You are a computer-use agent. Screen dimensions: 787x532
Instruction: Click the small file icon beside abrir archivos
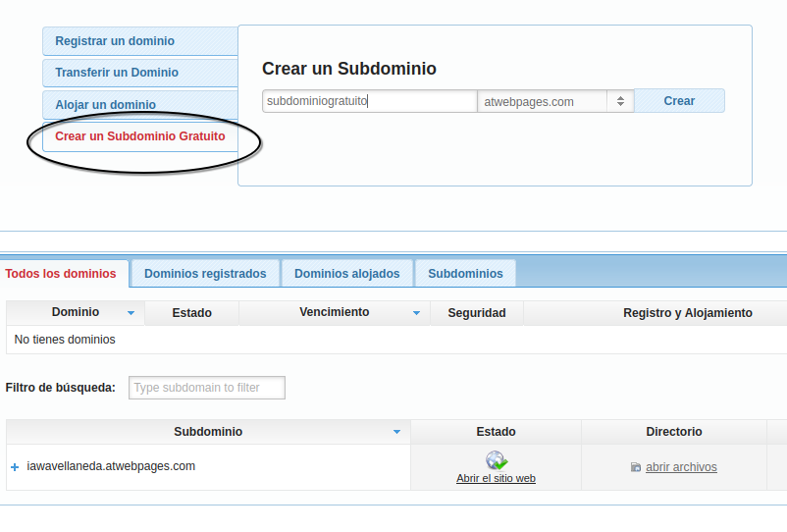coord(636,467)
